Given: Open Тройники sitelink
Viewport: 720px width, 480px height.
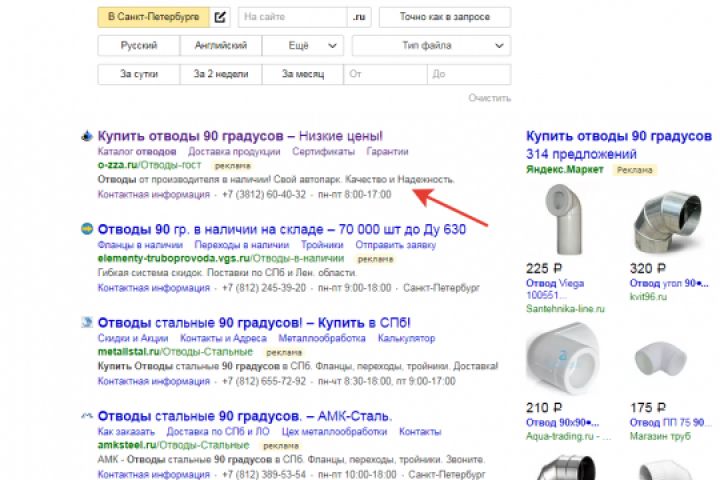Looking at the screenshot, I should 322,245.
